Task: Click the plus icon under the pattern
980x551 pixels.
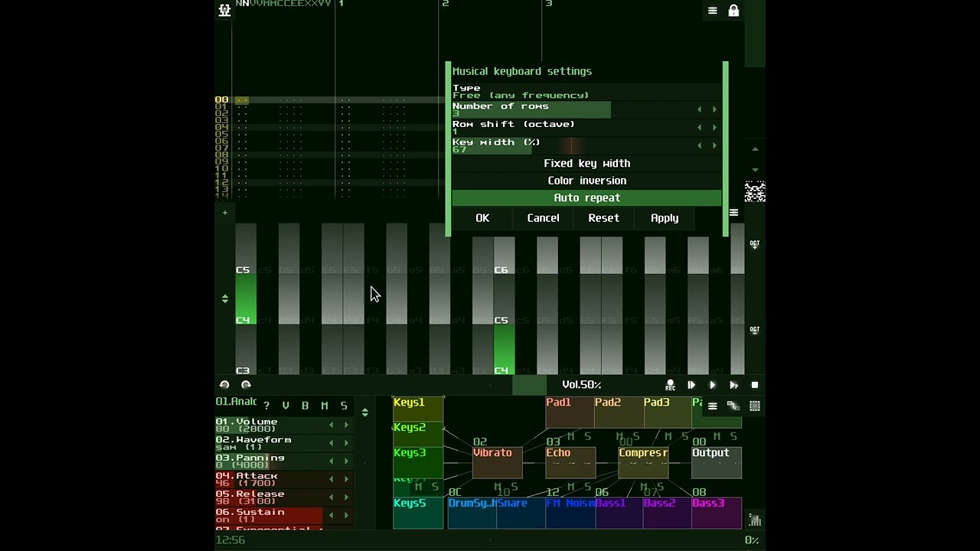Action: (x=224, y=213)
